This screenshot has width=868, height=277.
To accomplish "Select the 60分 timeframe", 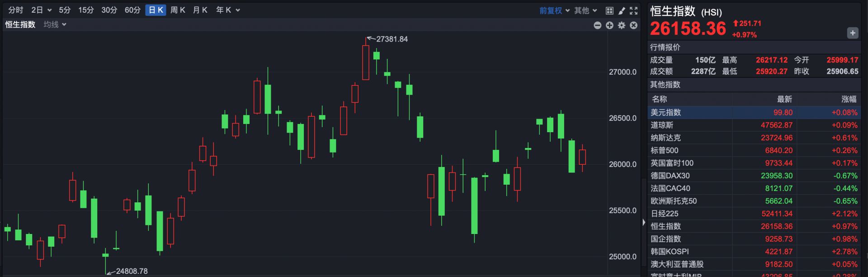I will tap(132, 10).
